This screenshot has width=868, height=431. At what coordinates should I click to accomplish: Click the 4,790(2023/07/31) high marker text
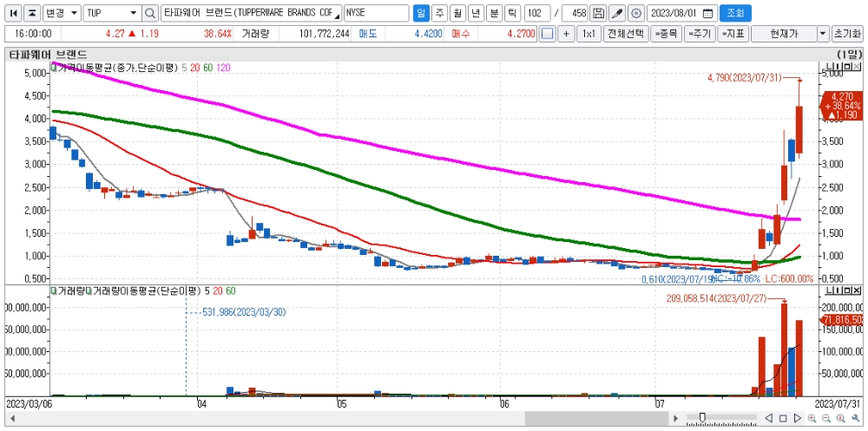[x=745, y=78]
